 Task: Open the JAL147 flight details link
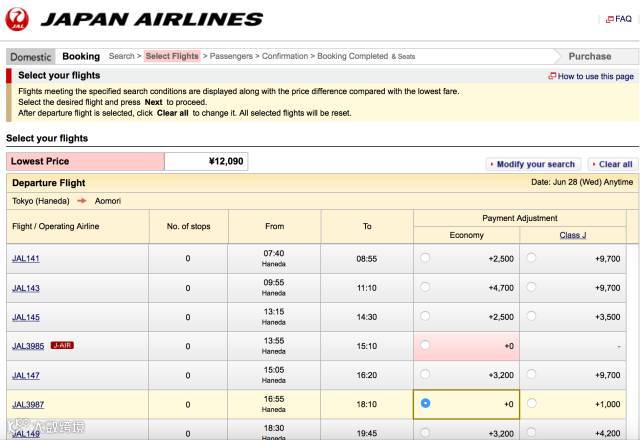(x=26, y=375)
